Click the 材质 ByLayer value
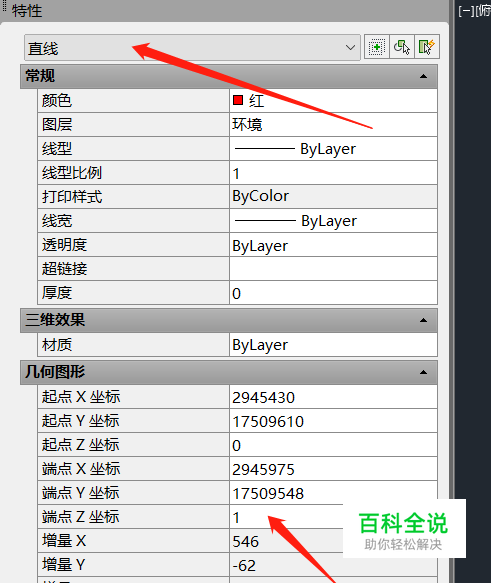Viewport: 491px width, 583px height. pyautogui.click(x=333, y=345)
